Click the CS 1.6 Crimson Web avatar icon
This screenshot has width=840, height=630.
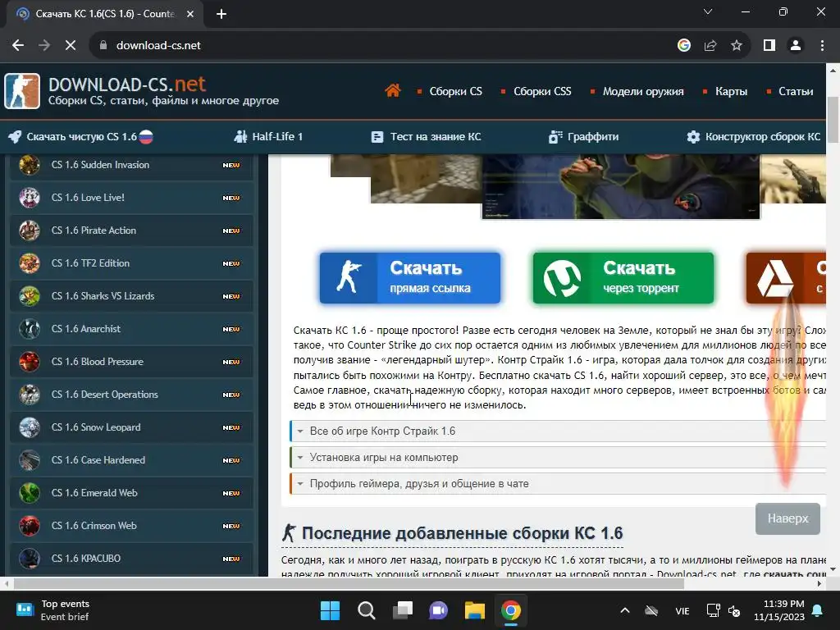pos(30,526)
